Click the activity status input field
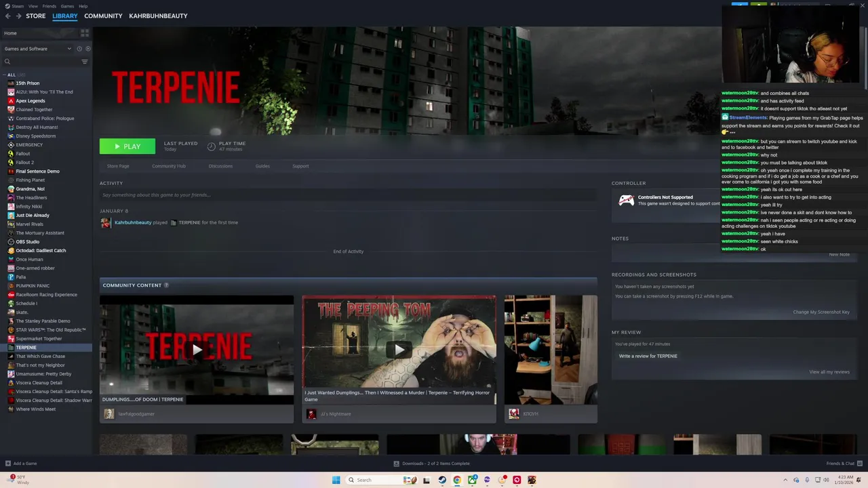 [348, 195]
